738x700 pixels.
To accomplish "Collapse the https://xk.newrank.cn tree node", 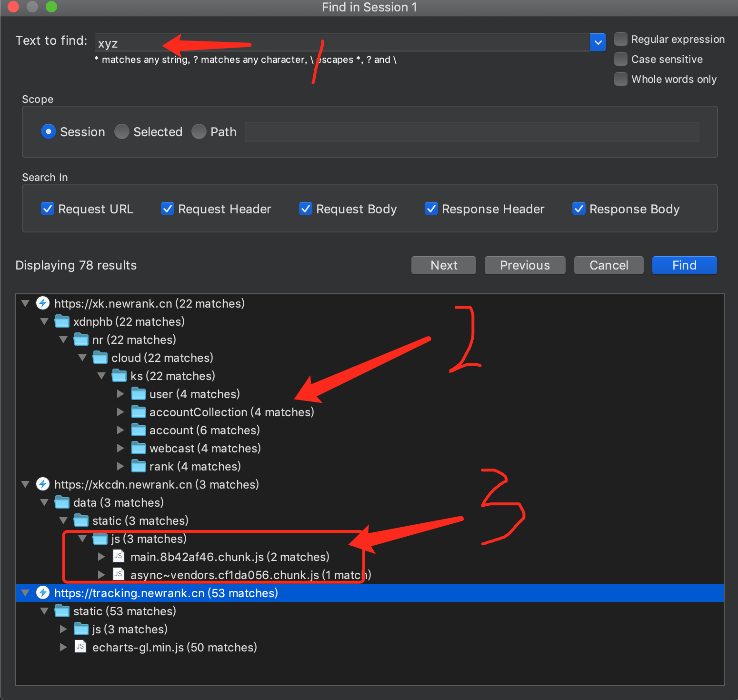I will click(25, 303).
